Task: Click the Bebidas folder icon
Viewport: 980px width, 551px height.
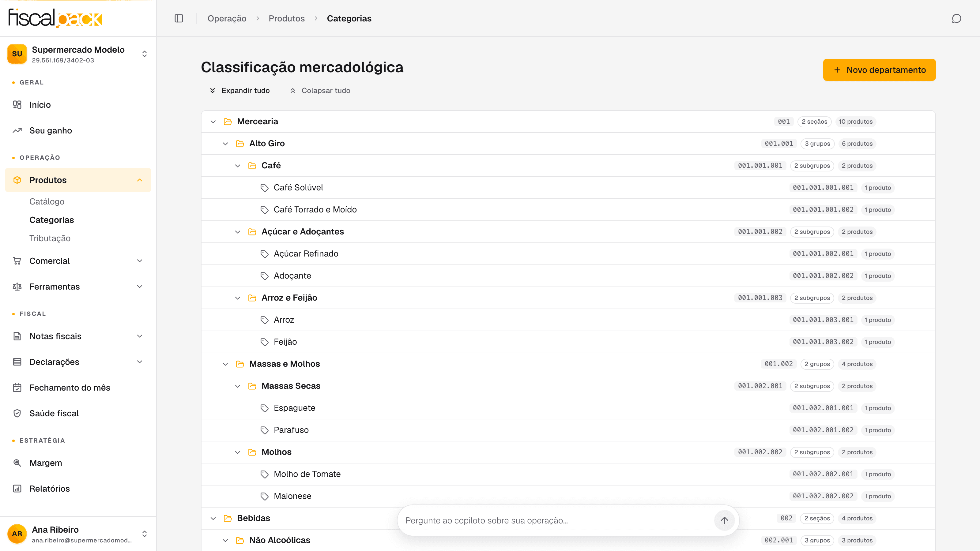Action: (228, 518)
